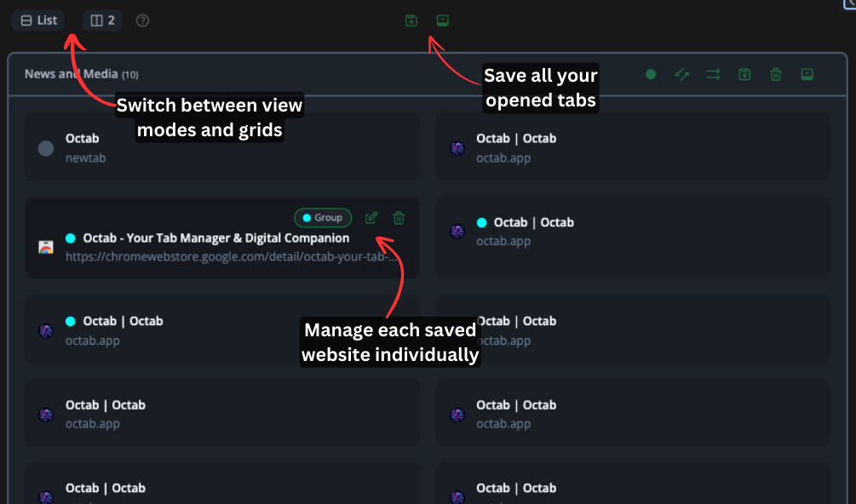Toggle the Group badge on Tab Manager entry

[323, 218]
